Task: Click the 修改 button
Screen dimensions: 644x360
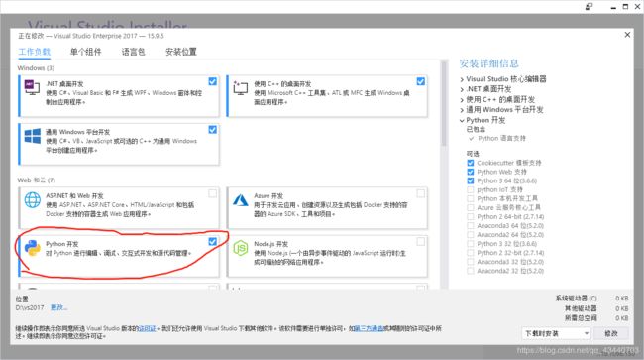Action: pos(611,333)
